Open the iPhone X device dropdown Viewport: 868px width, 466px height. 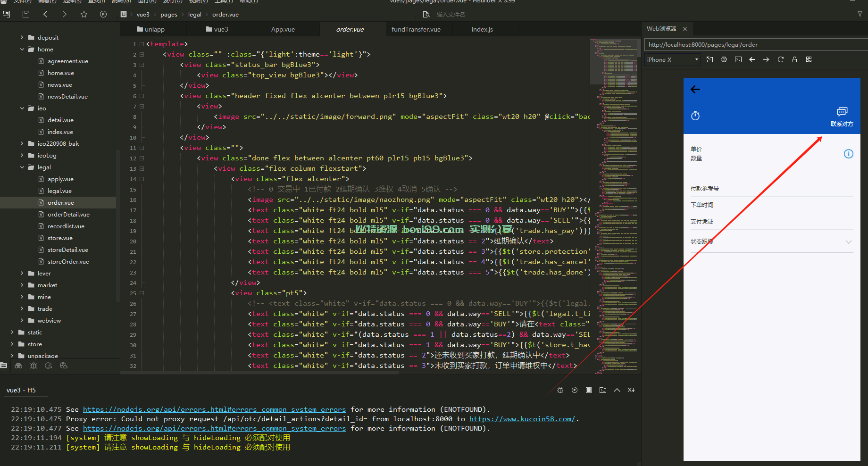click(672, 59)
